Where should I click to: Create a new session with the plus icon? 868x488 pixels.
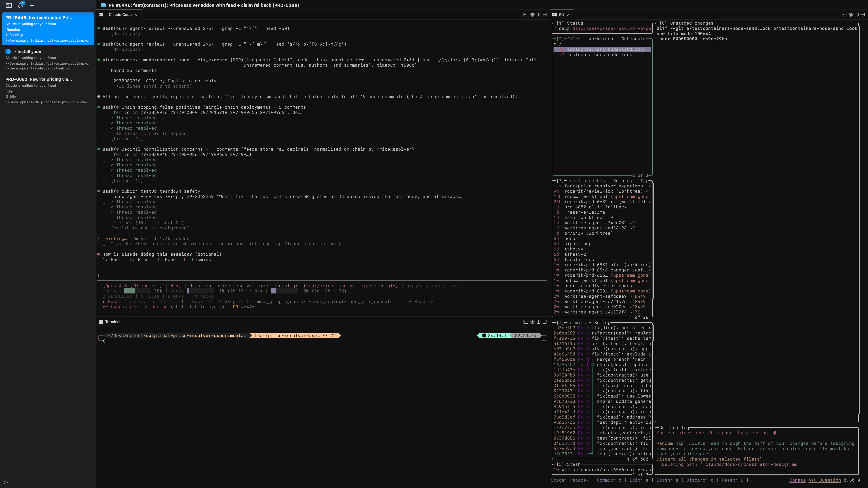(32, 5)
